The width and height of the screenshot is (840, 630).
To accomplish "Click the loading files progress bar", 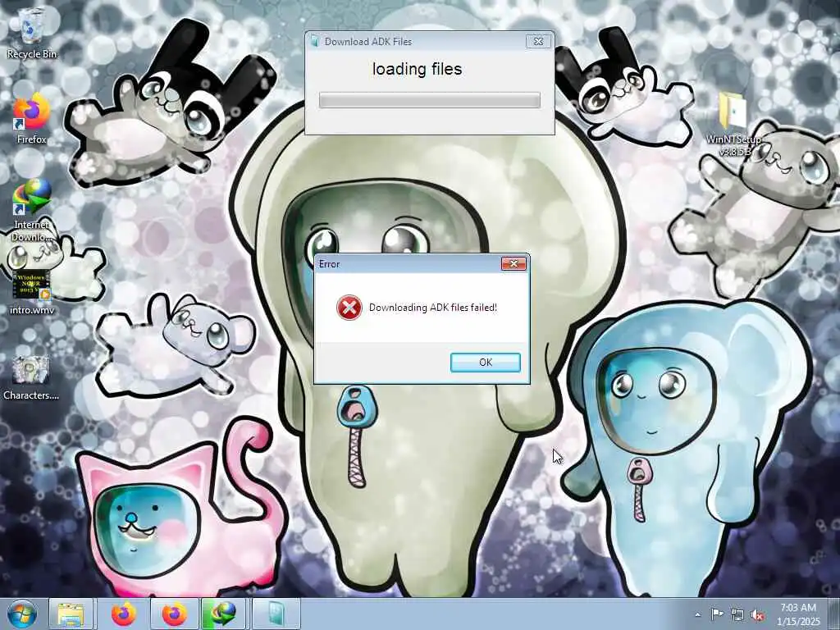I will (430, 100).
